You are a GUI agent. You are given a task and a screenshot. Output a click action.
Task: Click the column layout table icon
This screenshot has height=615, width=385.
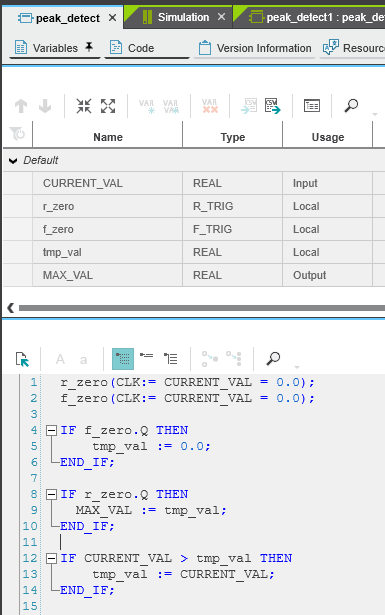click(312, 106)
